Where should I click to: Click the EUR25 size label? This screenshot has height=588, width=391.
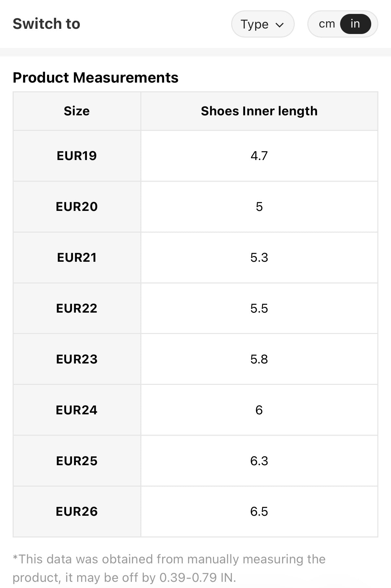click(77, 461)
